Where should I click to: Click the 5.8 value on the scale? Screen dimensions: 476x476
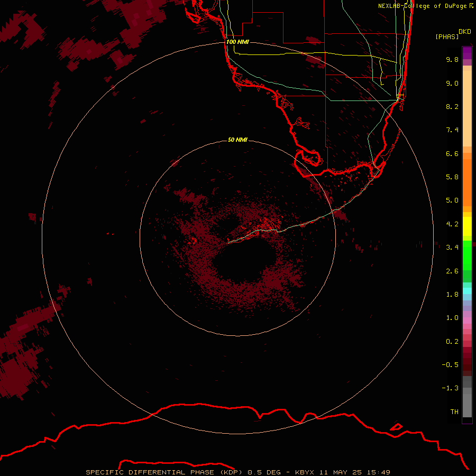click(452, 177)
